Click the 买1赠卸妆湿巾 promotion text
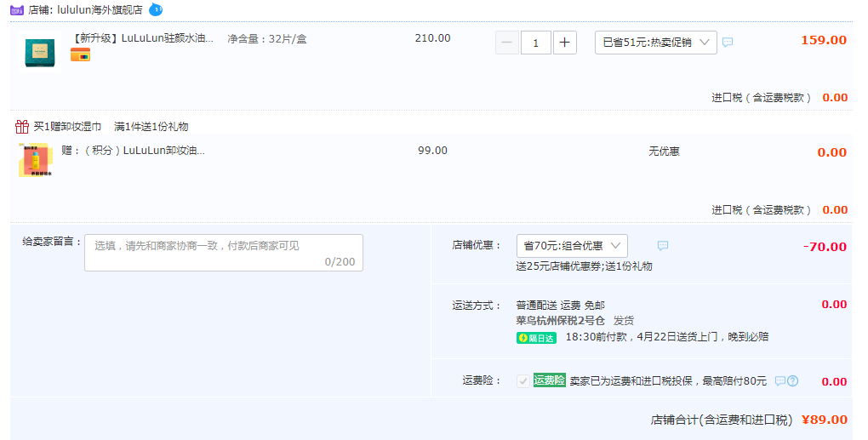The width and height of the screenshot is (868, 440). click(x=67, y=127)
